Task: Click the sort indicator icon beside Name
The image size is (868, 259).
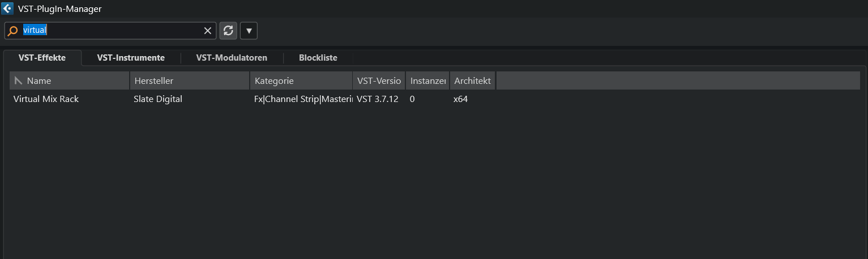Action: pyautogui.click(x=19, y=81)
